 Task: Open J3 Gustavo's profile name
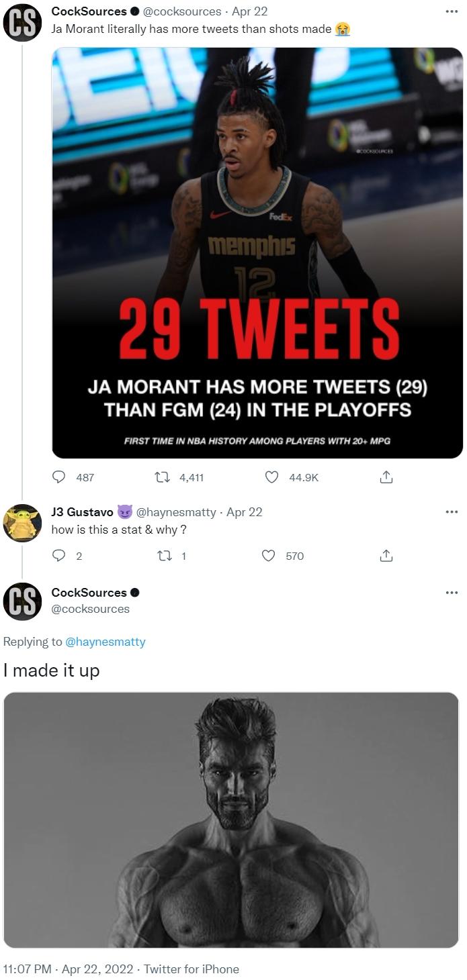(x=82, y=512)
